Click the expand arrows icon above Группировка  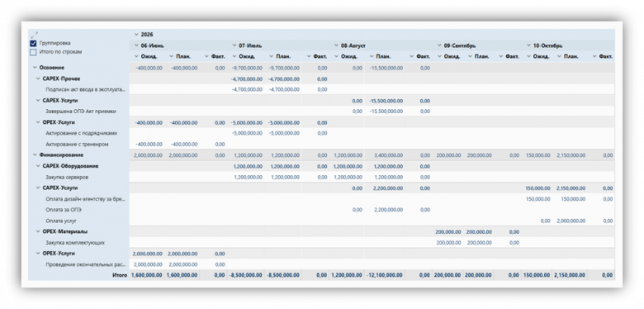point(34,35)
